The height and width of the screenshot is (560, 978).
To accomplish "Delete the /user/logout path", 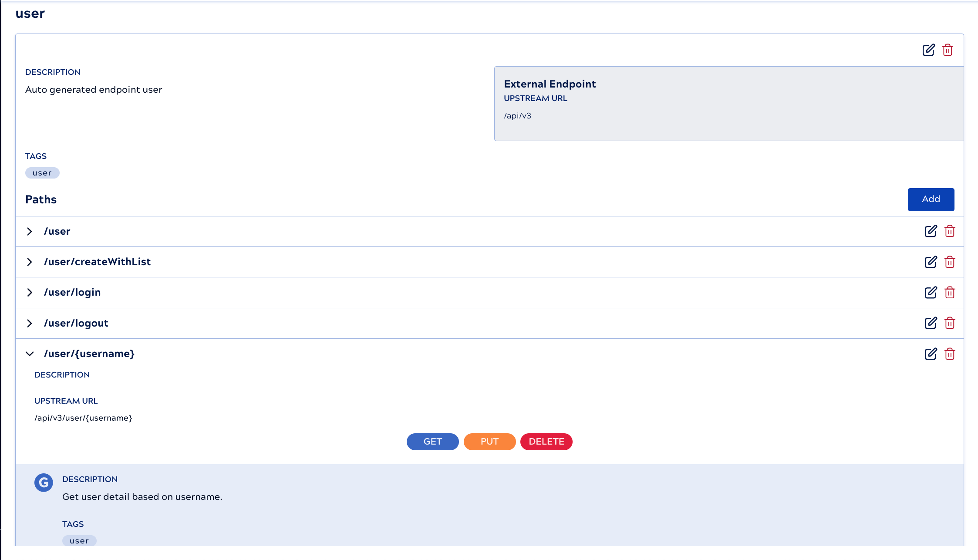I will point(950,323).
